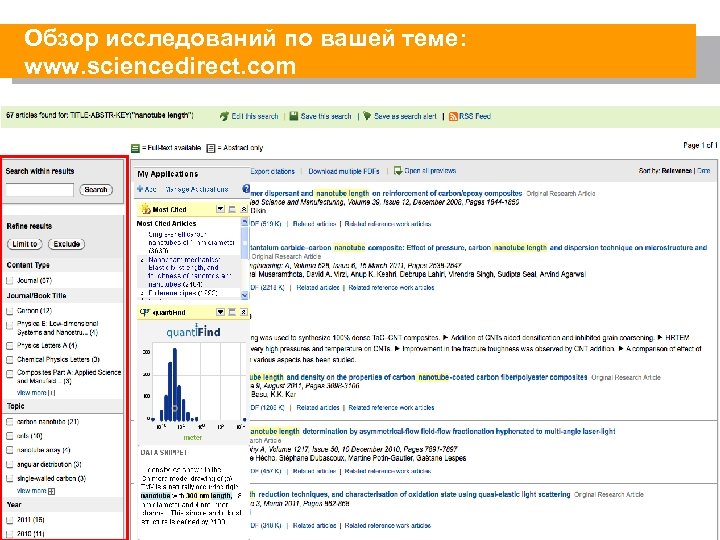Open the article on asymmetrical-flow field-flow fractionation

point(433,431)
